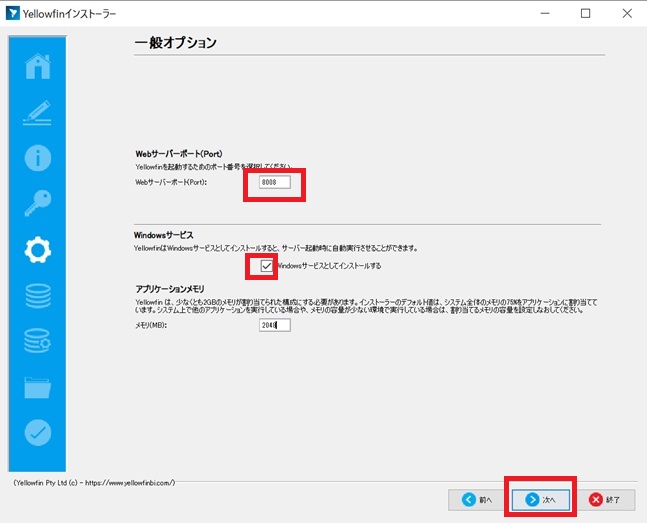
Task: Go back with the 前へ button
Action: point(477,500)
